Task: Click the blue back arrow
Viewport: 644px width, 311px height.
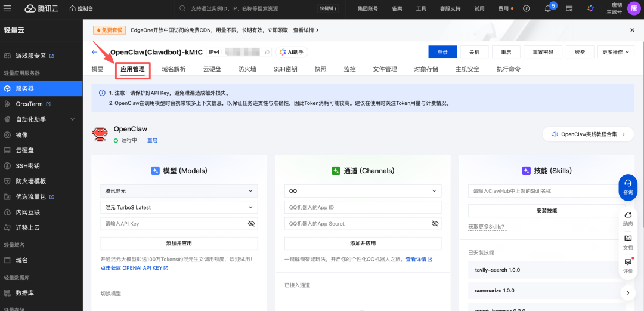Action: point(94,53)
